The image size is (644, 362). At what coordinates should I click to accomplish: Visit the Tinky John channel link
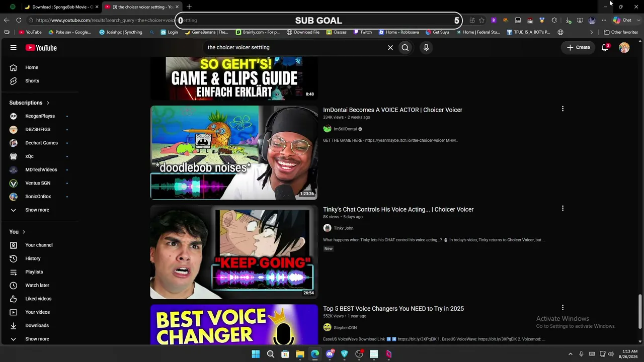coord(344,228)
